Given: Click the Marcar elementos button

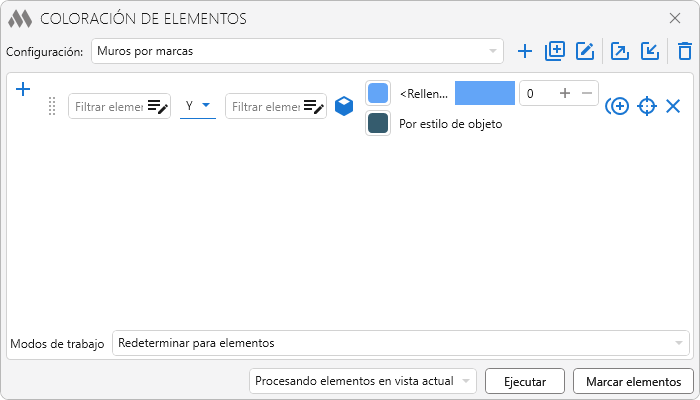Looking at the screenshot, I should (633, 381).
